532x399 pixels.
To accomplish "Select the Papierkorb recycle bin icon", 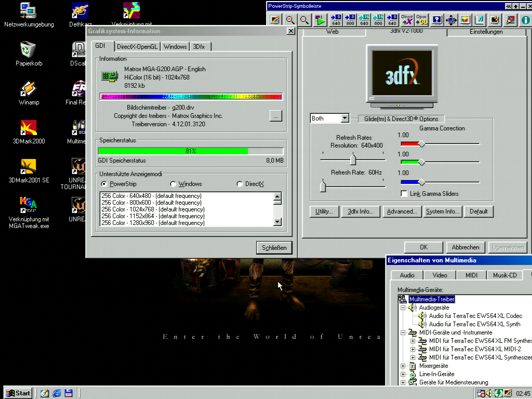I will tap(29, 54).
